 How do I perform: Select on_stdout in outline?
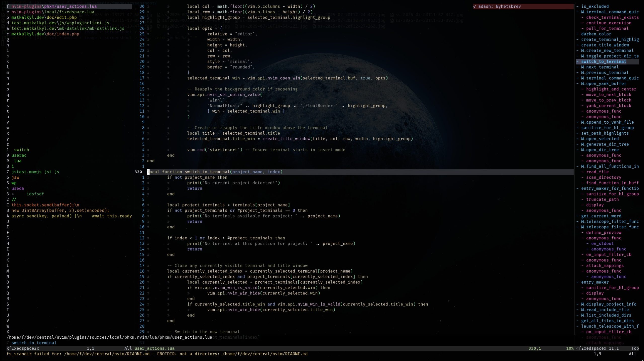click(602, 244)
